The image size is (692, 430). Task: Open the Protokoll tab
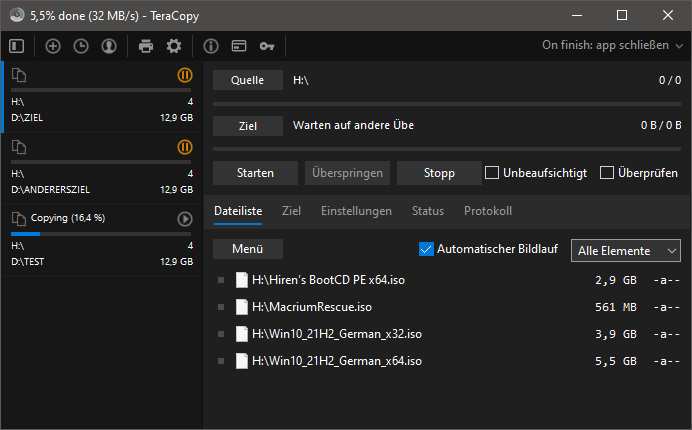(488, 211)
